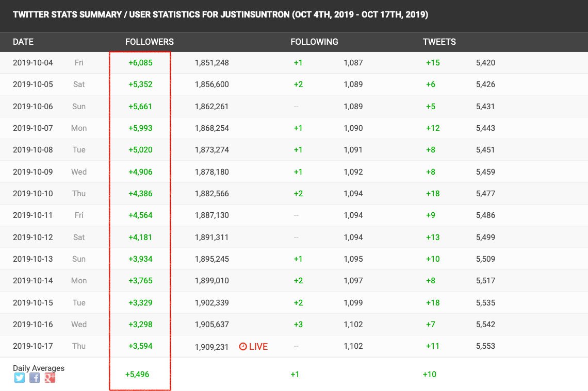This screenshot has width=588, height=391.
Task: Click follower gain +5,352
Action: click(x=141, y=84)
